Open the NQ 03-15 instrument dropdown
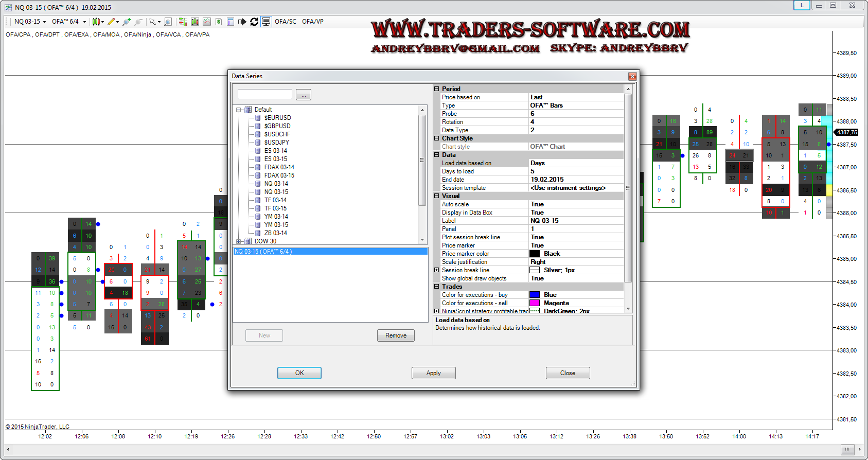 tap(30, 22)
